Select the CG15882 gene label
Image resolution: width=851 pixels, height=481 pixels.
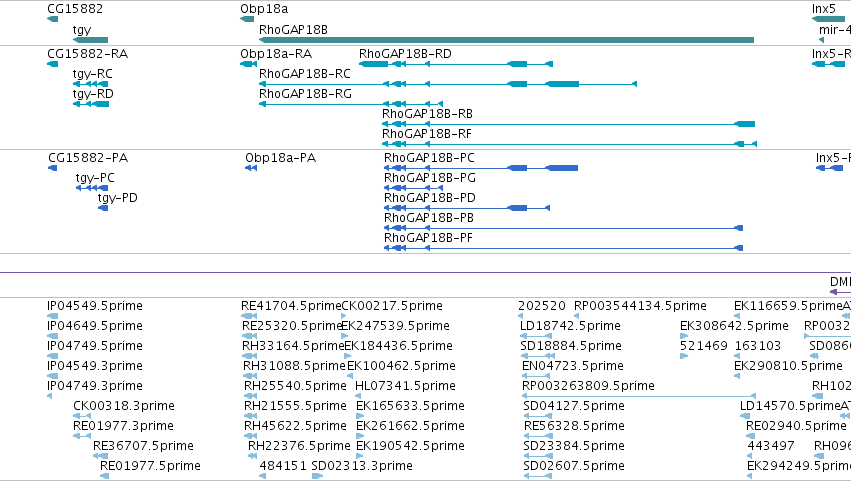tap(75, 9)
